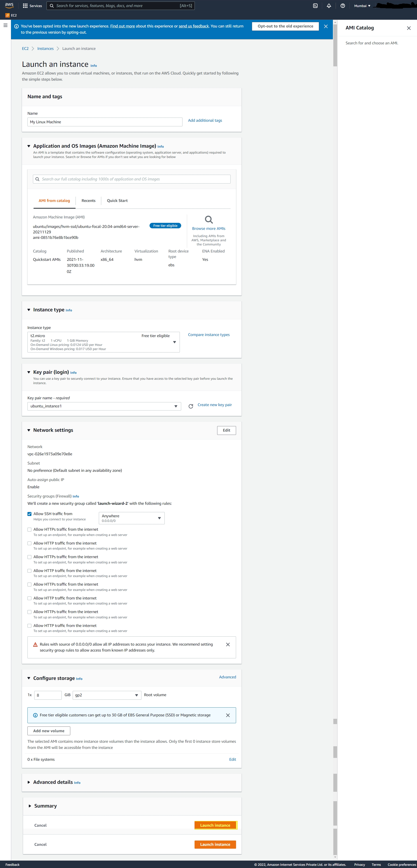417x868 pixels.
Task: Expand the Advanced details section
Action: coord(29,783)
